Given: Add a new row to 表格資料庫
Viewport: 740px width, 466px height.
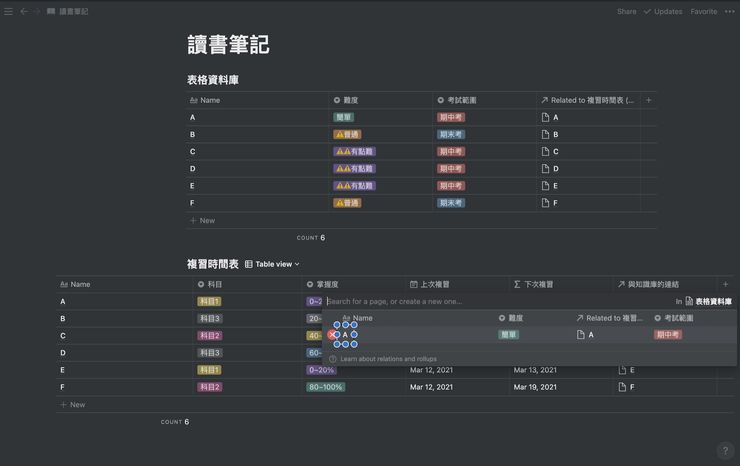Looking at the screenshot, I should 202,220.
